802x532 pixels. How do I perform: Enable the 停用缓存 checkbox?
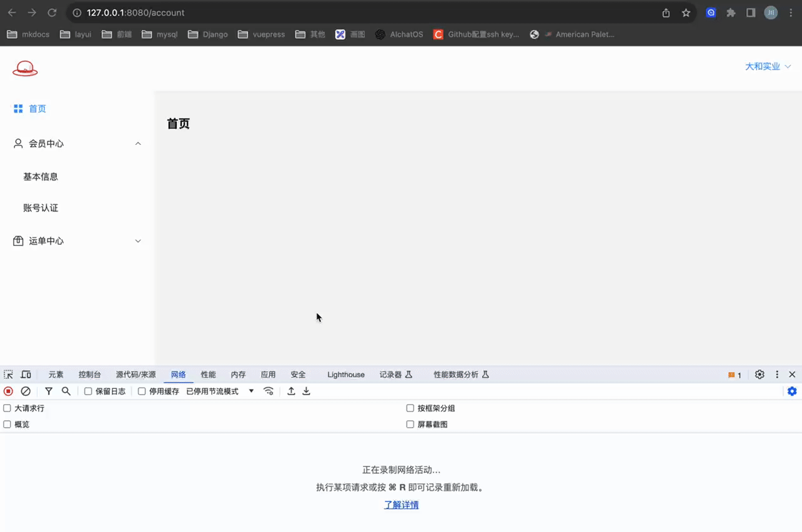click(142, 392)
